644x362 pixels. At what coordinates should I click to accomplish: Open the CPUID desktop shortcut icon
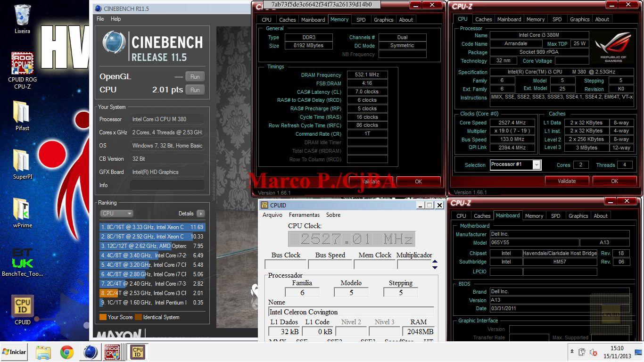(22, 310)
